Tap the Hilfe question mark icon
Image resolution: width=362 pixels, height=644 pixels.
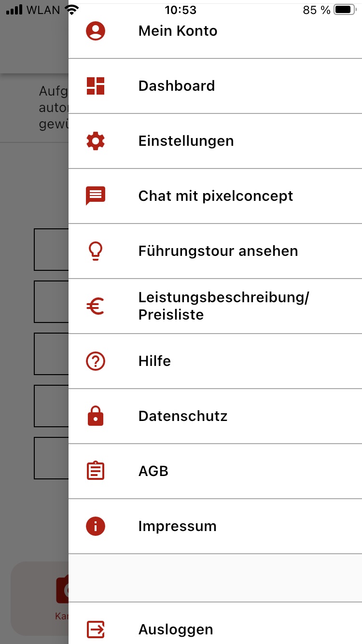point(96,361)
